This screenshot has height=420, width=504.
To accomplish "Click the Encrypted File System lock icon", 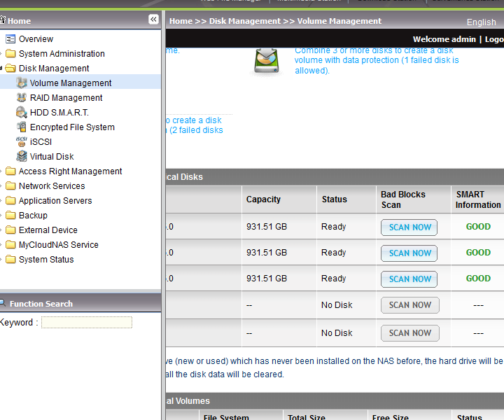I will click(22, 127).
